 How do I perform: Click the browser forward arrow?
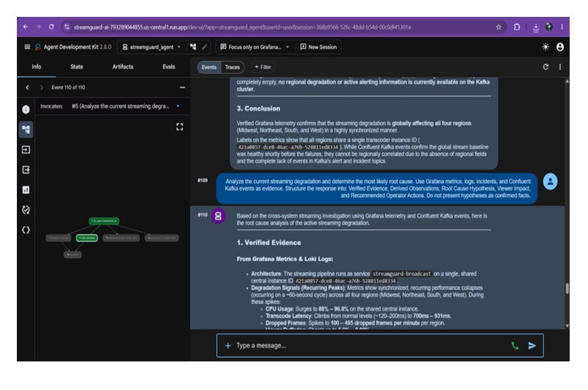pos(38,27)
